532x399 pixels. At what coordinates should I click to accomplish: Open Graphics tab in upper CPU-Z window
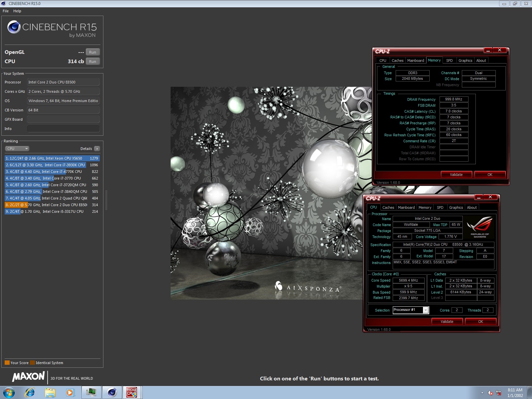click(x=465, y=61)
